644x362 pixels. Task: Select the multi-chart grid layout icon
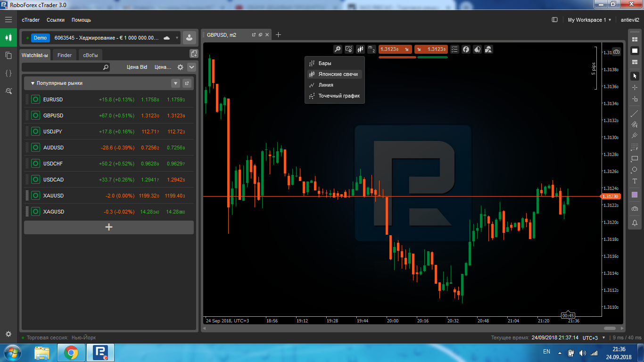click(x=635, y=39)
